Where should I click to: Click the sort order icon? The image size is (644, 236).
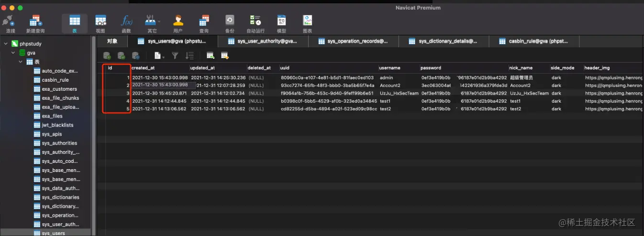click(189, 55)
